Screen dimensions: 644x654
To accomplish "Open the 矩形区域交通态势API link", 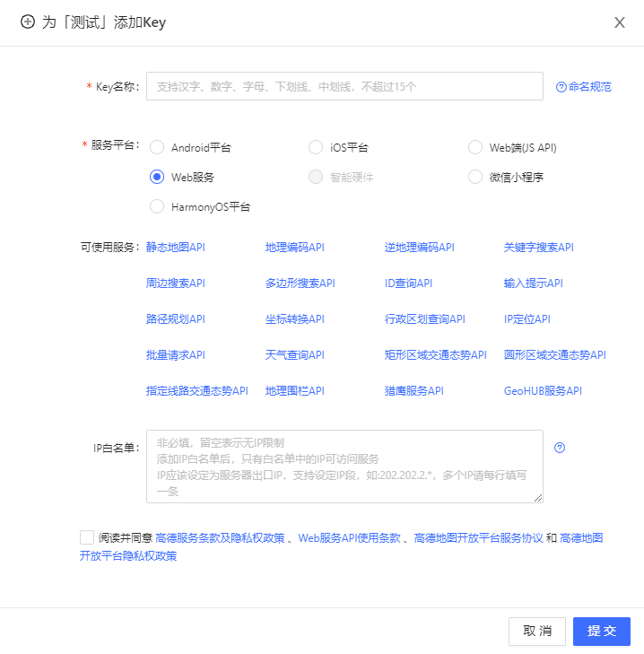I will (435, 355).
